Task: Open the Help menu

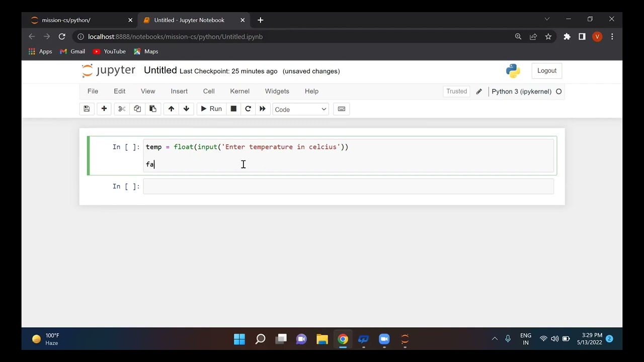Action: pyautogui.click(x=311, y=92)
